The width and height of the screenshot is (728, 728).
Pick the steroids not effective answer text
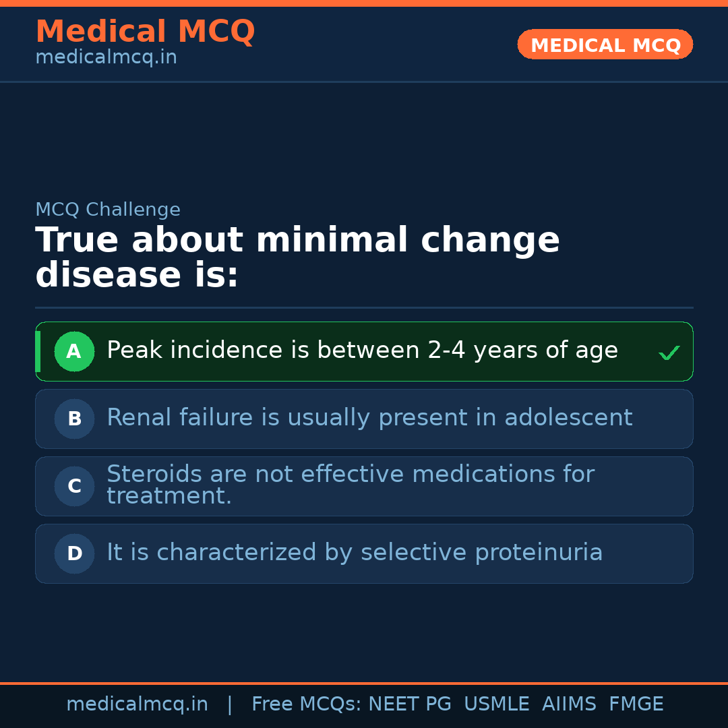click(350, 485)
